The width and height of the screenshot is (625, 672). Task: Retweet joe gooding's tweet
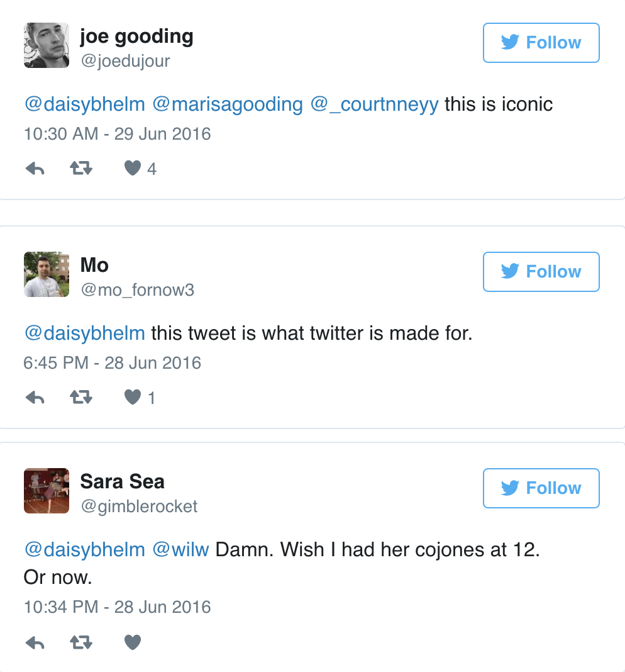point(81,169)
